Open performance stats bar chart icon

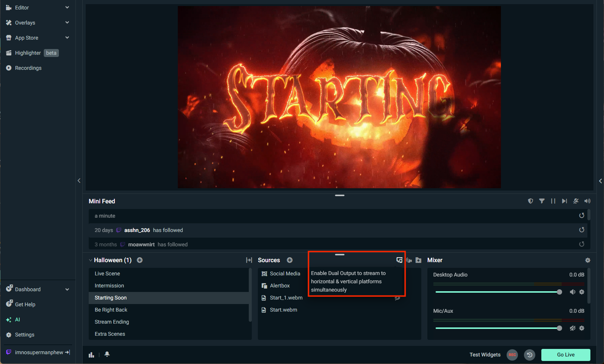pyautogui.click(x=91, y=355)
